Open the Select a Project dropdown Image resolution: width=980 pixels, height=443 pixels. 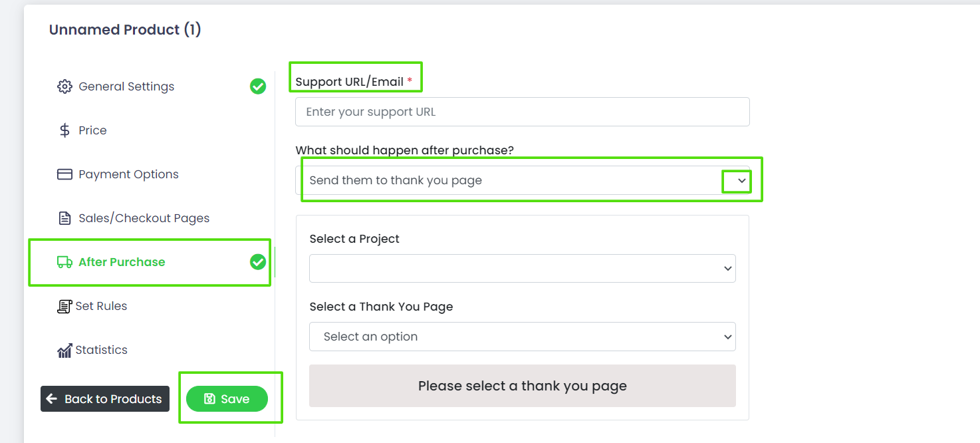point(523,268)
